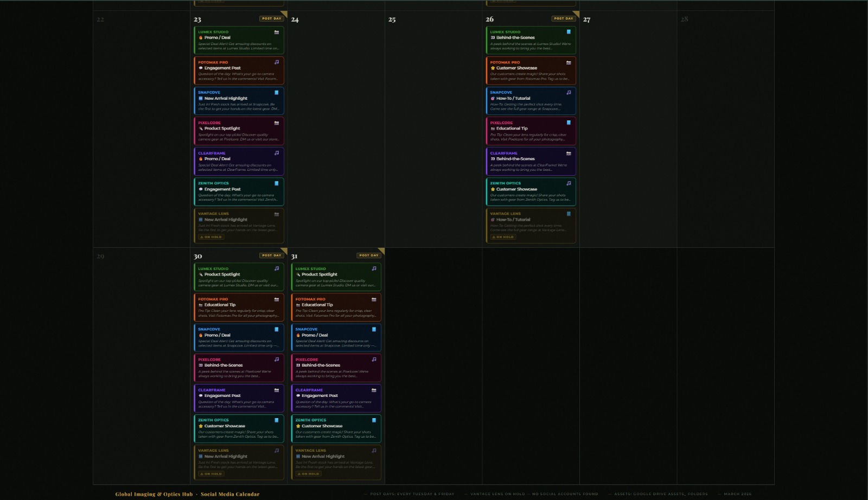Click the camera icon on Clearframe's day 26 card
Screen dimensions: 868x500
[x=569, y=153]
